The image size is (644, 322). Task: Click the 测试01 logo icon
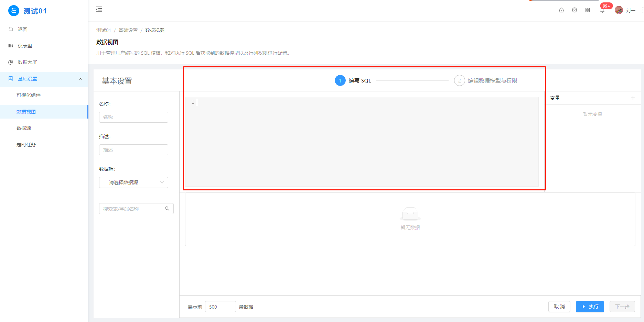tap(14, 11)
